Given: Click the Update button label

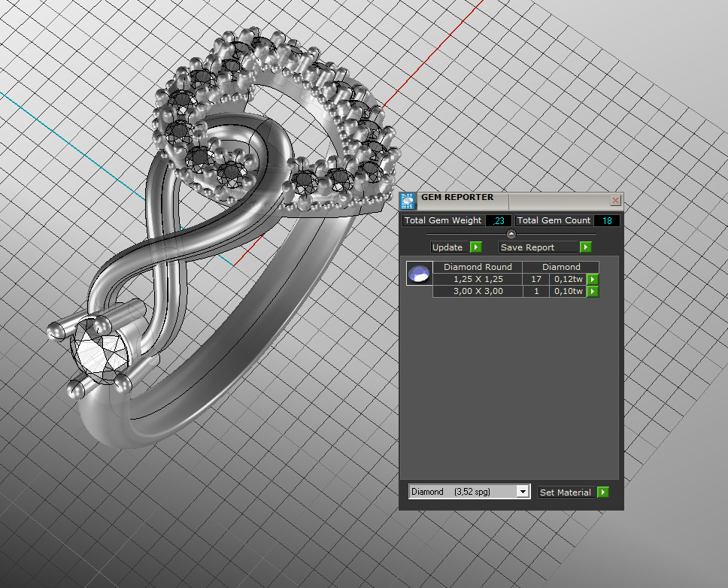Looking at the screenshot, I should 448,247.
